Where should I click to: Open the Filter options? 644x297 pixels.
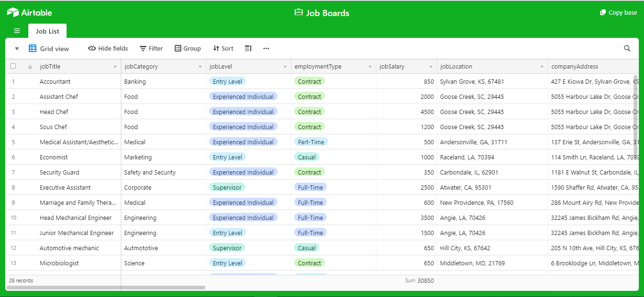click(x=151, y=48)
